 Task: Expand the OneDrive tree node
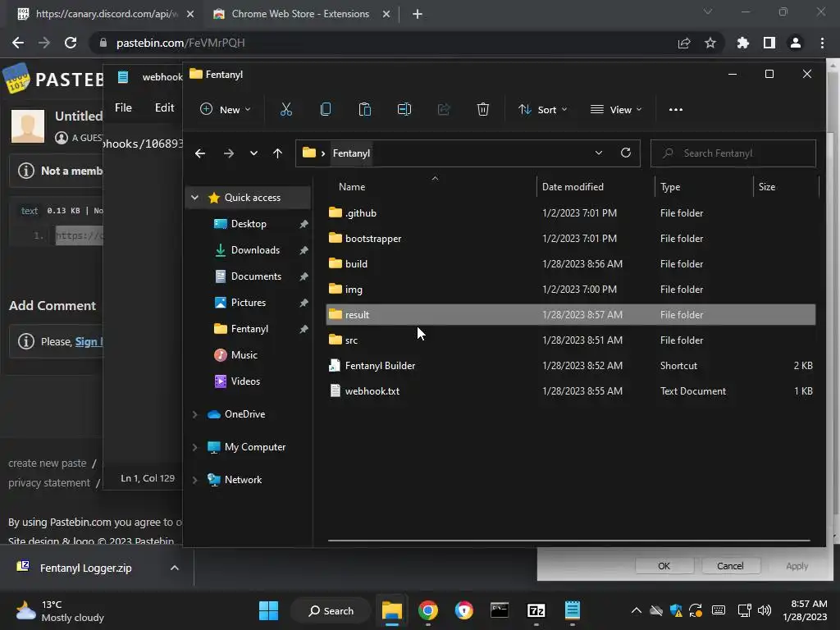coord(195,414)
